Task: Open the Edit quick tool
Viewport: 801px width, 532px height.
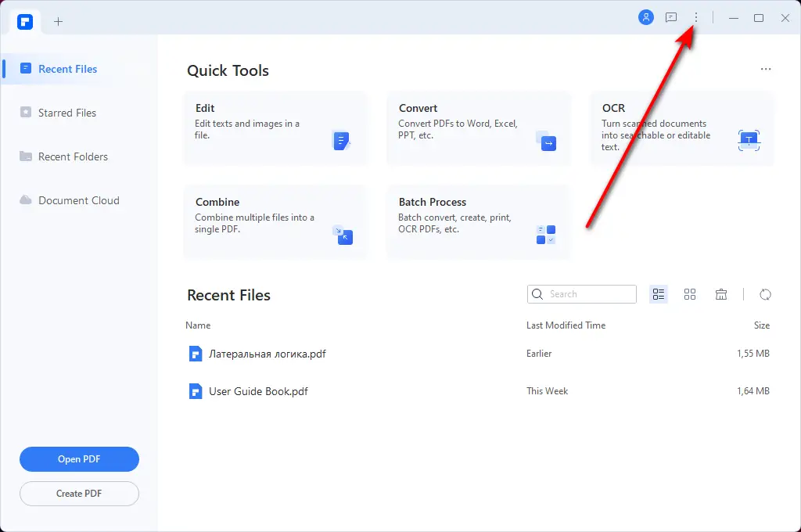Action: [x=275, y=128]
